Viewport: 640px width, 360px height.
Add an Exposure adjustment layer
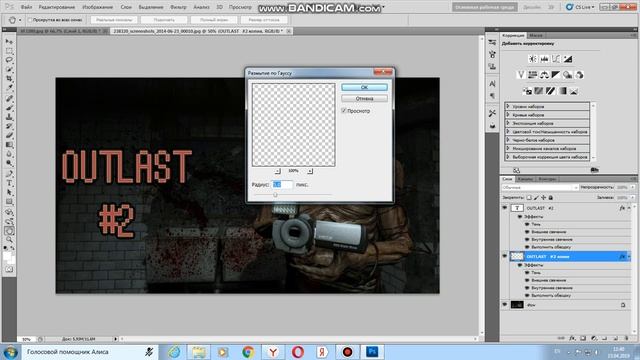[568, 59]
